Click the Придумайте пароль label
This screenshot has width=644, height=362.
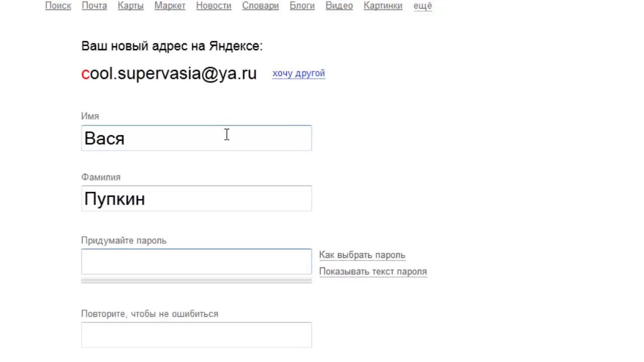point(124,241)
